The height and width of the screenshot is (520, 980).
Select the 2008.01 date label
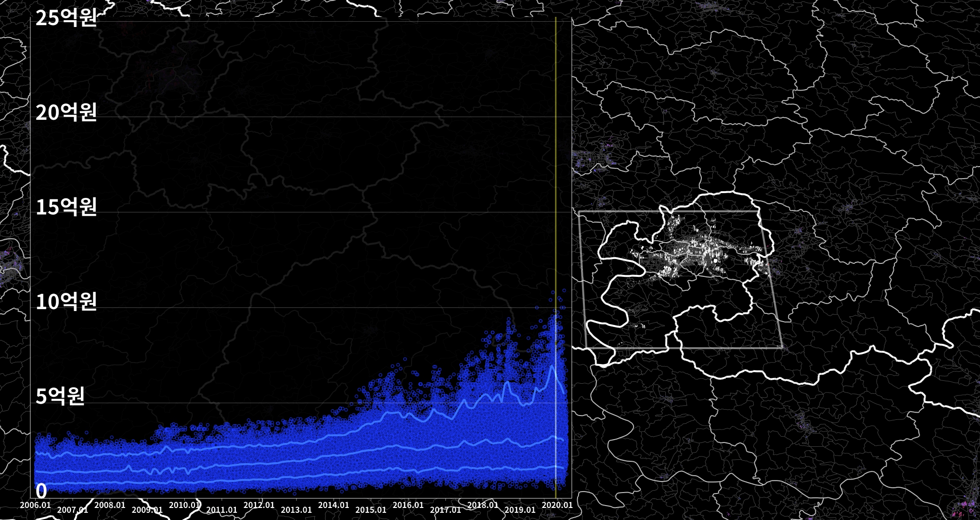(x=110, y=505)
